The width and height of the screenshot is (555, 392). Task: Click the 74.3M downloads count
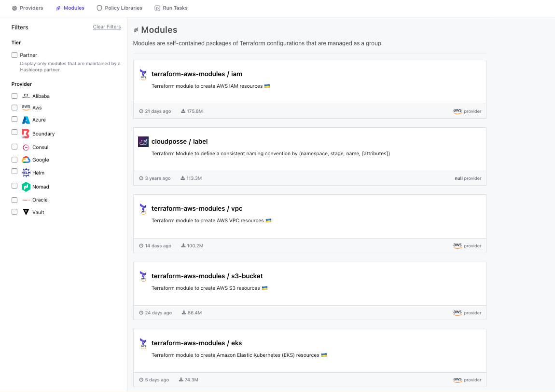point(189,380)
